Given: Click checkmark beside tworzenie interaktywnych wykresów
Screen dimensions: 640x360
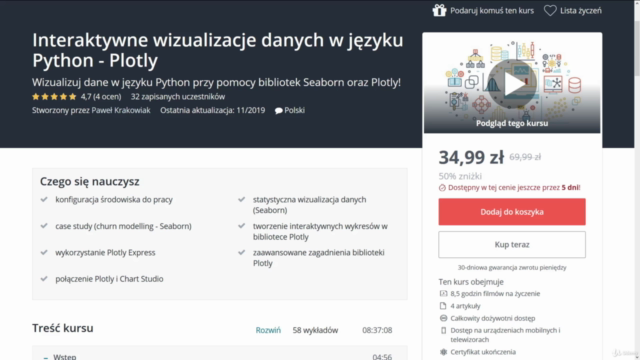Looking at the screenshot, I should tap(242, 226).
